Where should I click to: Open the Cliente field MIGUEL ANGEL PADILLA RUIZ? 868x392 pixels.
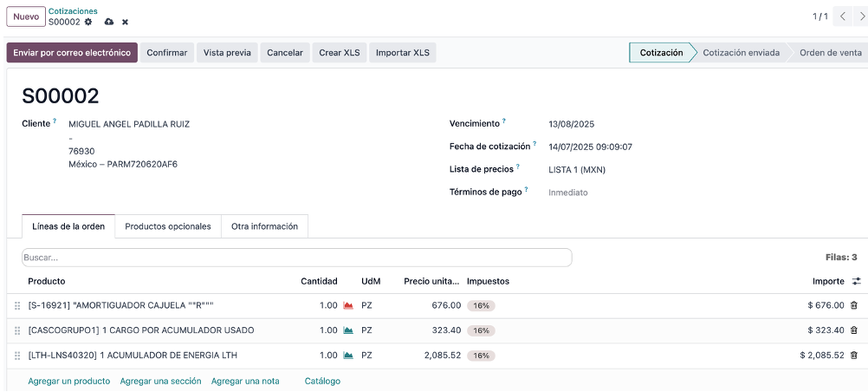[x=129, y=124]
